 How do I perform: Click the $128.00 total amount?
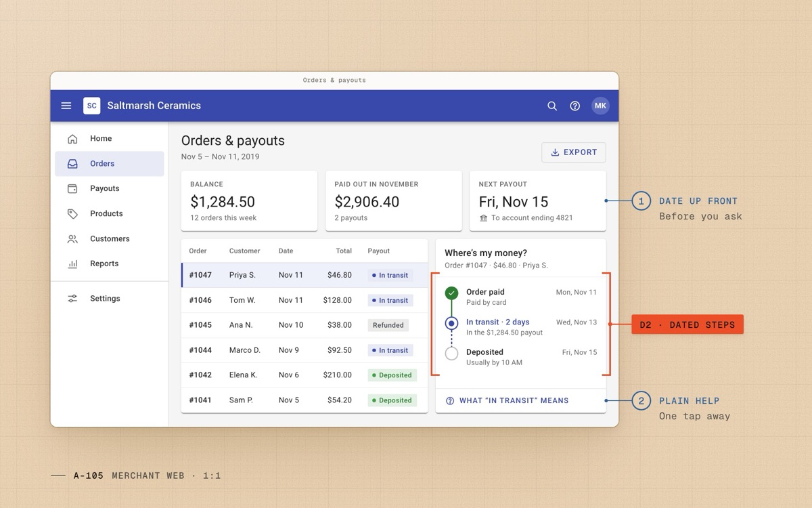(338, 301)
